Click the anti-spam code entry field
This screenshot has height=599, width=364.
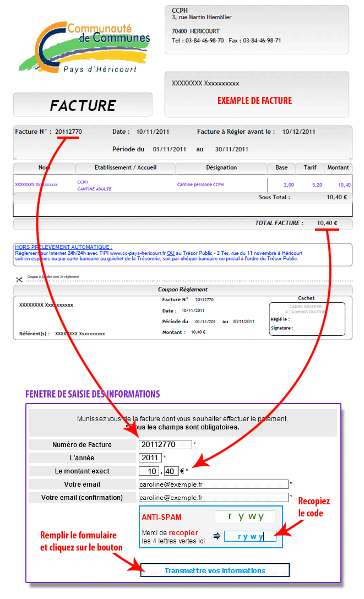(250, 536)
